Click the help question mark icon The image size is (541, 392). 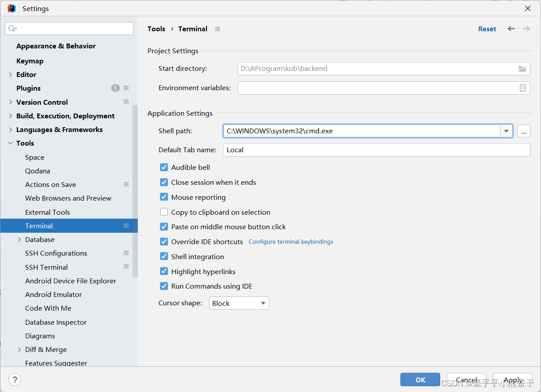tap(15, 380)
